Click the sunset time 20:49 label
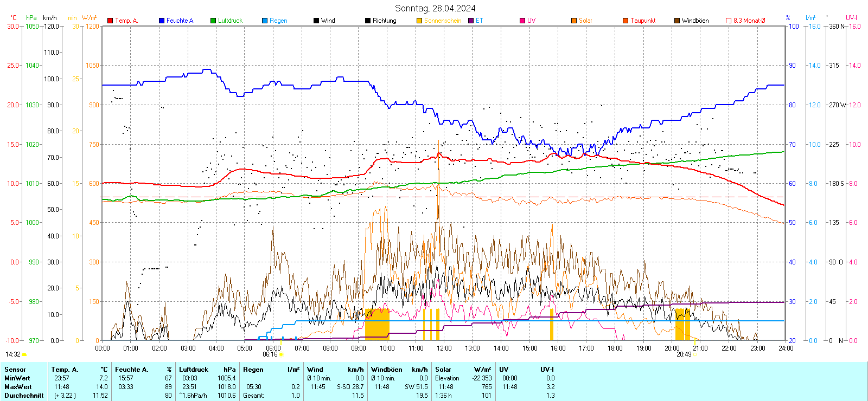Viewport: 868px width, 401px height. click(x=684, y=354)
